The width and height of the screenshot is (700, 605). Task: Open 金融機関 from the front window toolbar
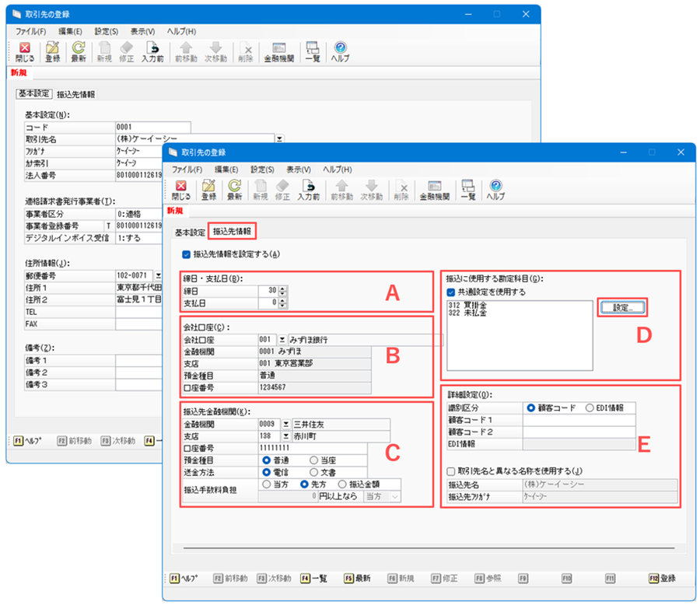point(434,189)
